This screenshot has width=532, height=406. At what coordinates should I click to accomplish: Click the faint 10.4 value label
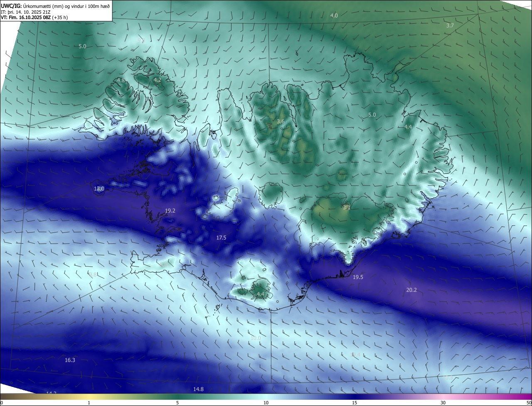pyautogui.click(x=355, y=355)
